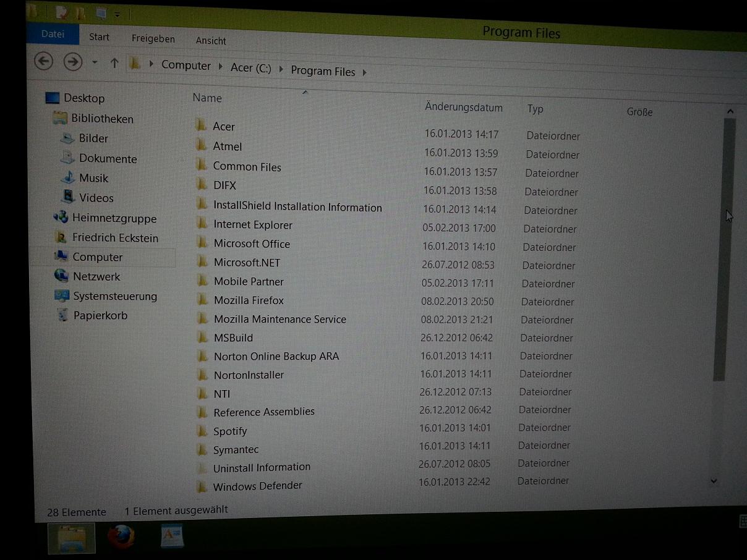The image size is (747, 560).
Task: Click Acer (C:) in address breadcrumb
Action: (251, 68)
